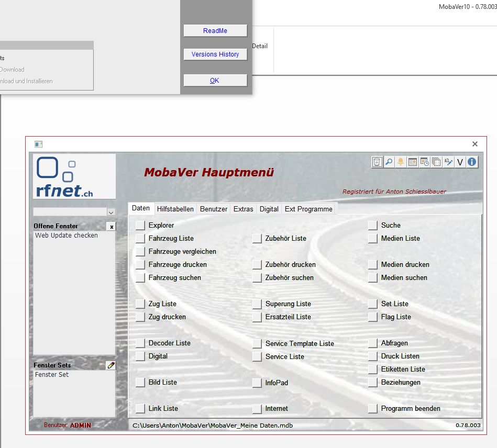Click the Decoder Liste box
497x448 pixels.
(x=140, y=343)
